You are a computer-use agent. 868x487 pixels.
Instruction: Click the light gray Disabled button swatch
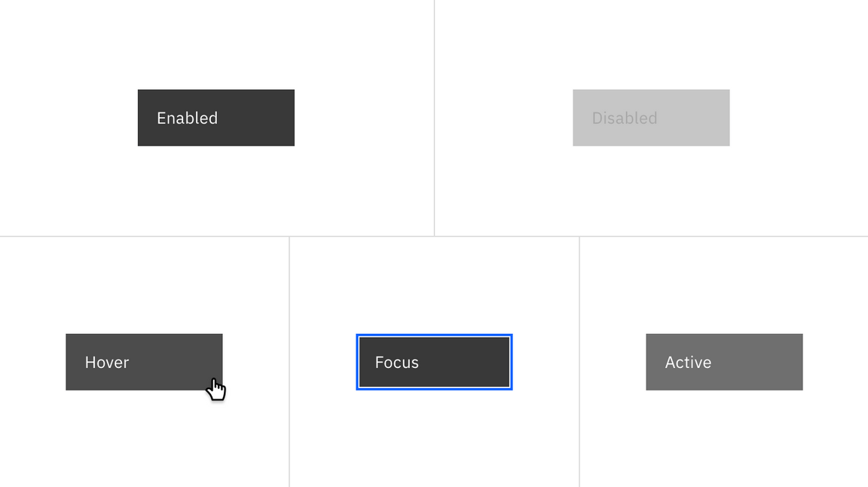click(x=651, y=118)
